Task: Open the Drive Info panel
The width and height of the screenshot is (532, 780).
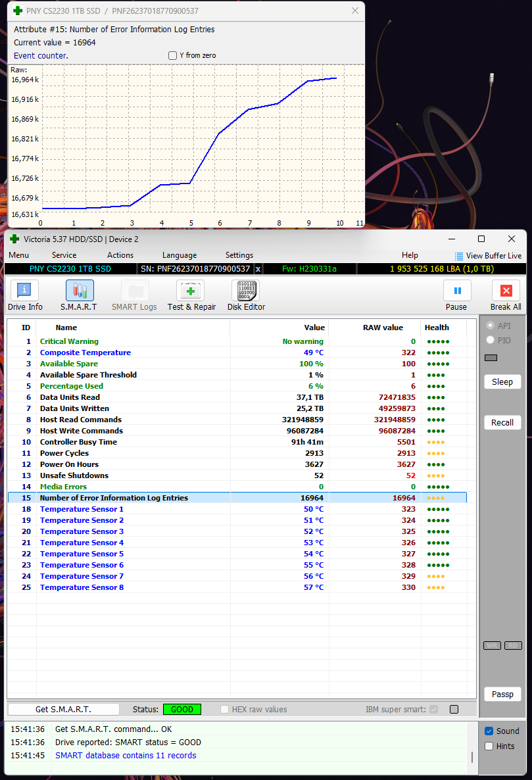Action: tap(25, 295)
